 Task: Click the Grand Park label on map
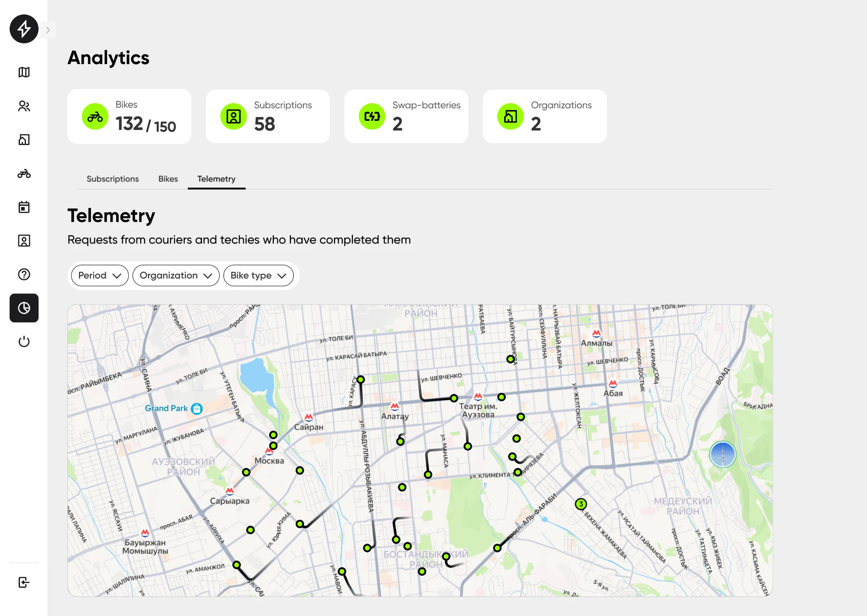coord(166,409)
